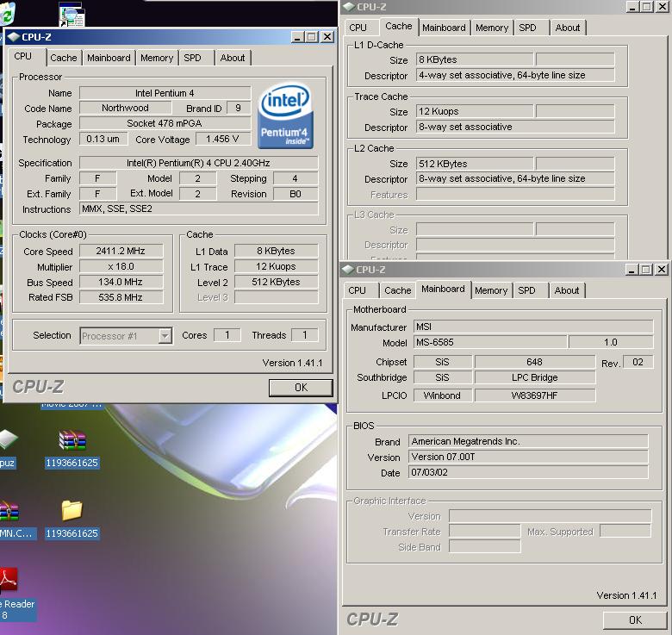
Task: Select the shortcut icon next to the Recycle Bin
Action: coord(72,14)
